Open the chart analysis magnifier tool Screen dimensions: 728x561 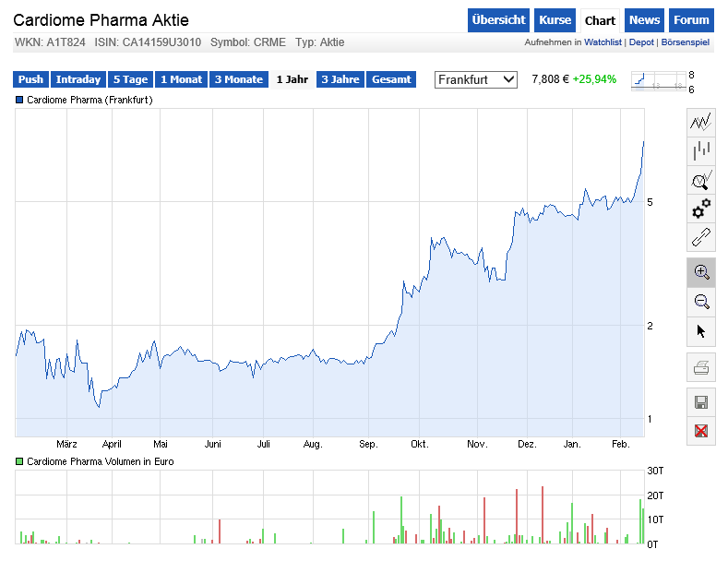pos(701,179)
